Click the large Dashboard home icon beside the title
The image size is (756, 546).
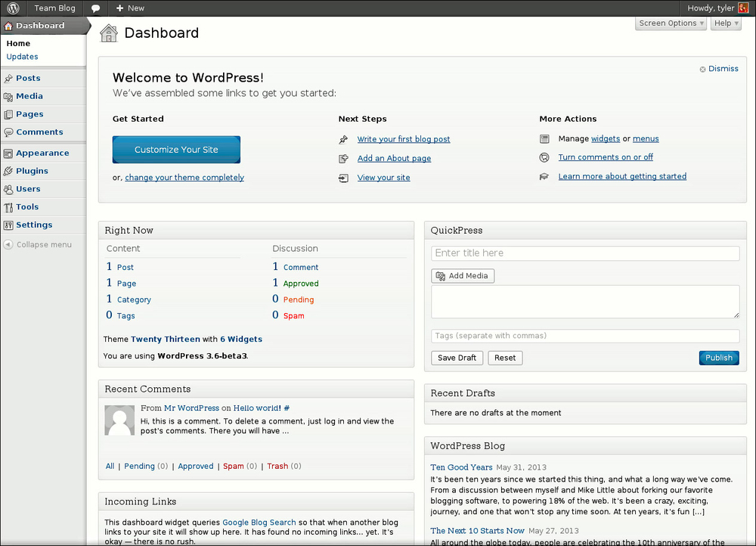coord(109,33)
